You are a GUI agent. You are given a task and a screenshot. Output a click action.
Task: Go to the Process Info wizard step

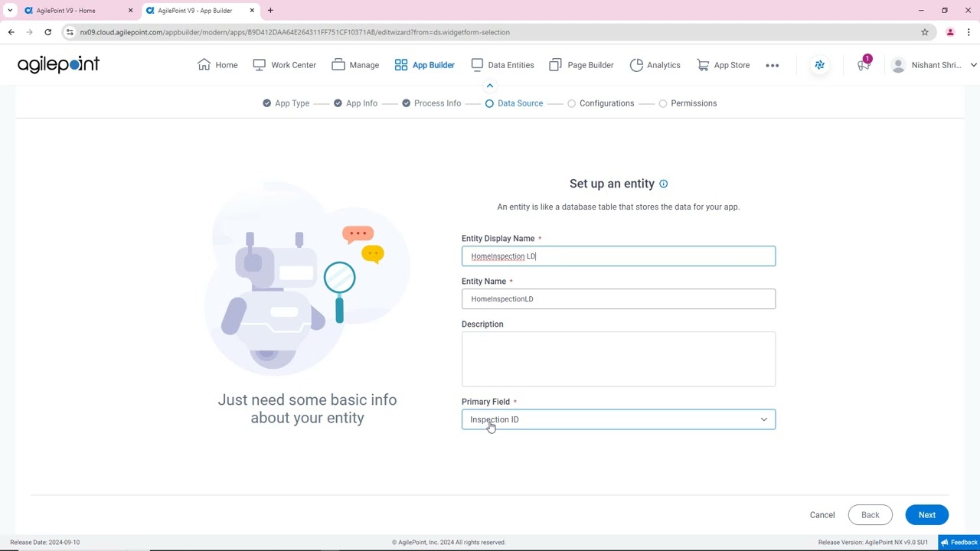coord(431,103)
